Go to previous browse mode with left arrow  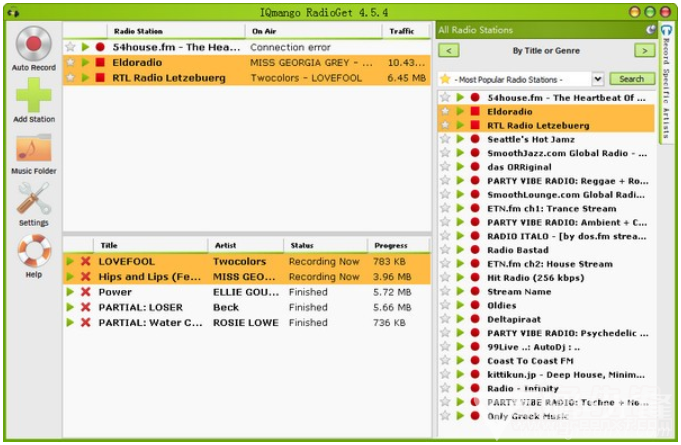click(449, 50)
